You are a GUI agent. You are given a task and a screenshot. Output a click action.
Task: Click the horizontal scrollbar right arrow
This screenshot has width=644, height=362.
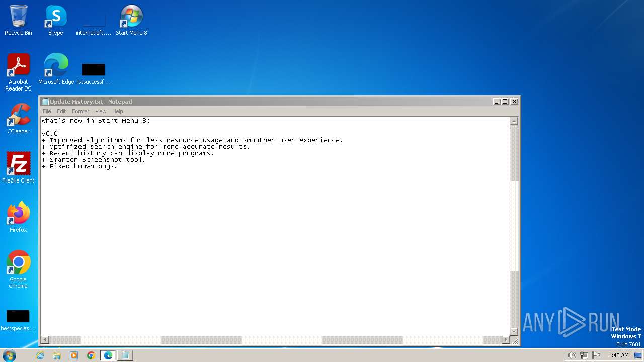[x=506, y=340]
